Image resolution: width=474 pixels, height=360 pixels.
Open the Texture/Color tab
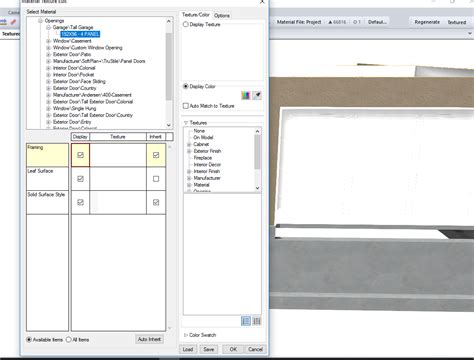(x=196, y=15)
